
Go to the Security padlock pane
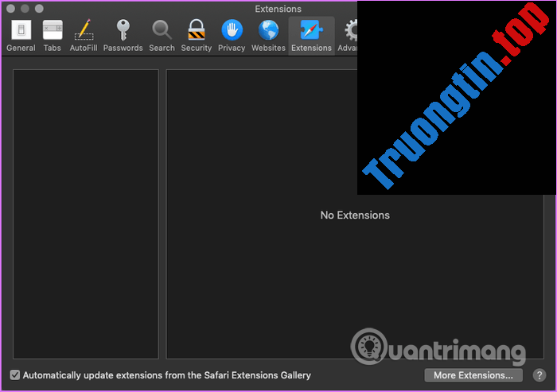[196, 35]
